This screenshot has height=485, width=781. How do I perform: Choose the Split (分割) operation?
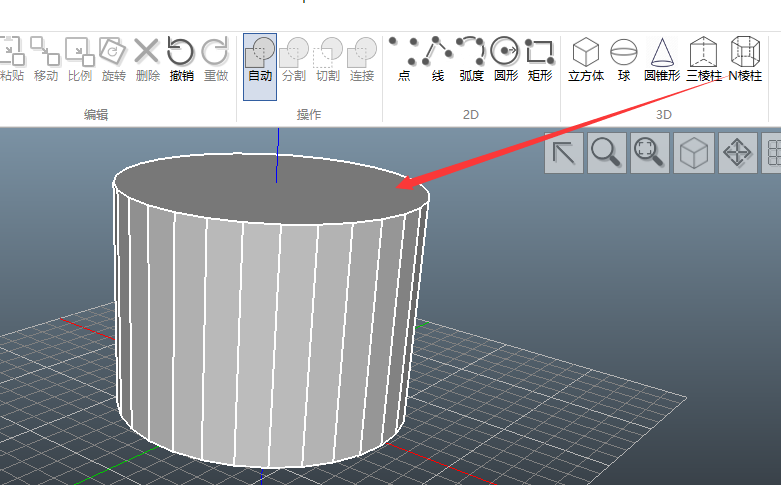tap(294, 59)
